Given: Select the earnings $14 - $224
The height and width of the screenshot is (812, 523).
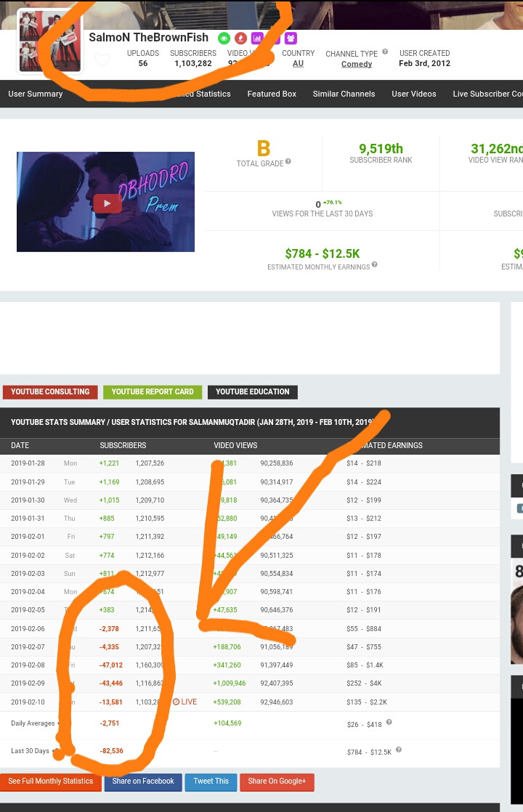Looking at the screenshot, I should pos(364,482).
